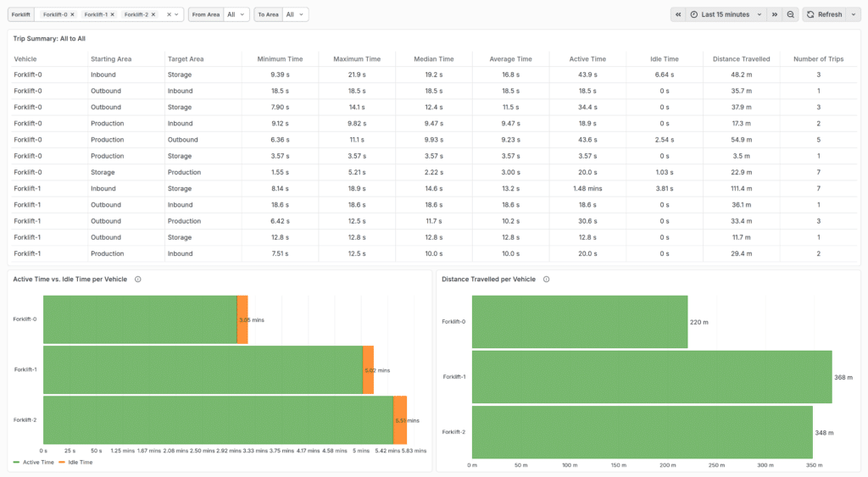Sort table by Minimum Time column
Image resolution: width=868 pixels, height=477 pixels.
tap(280, 59)
